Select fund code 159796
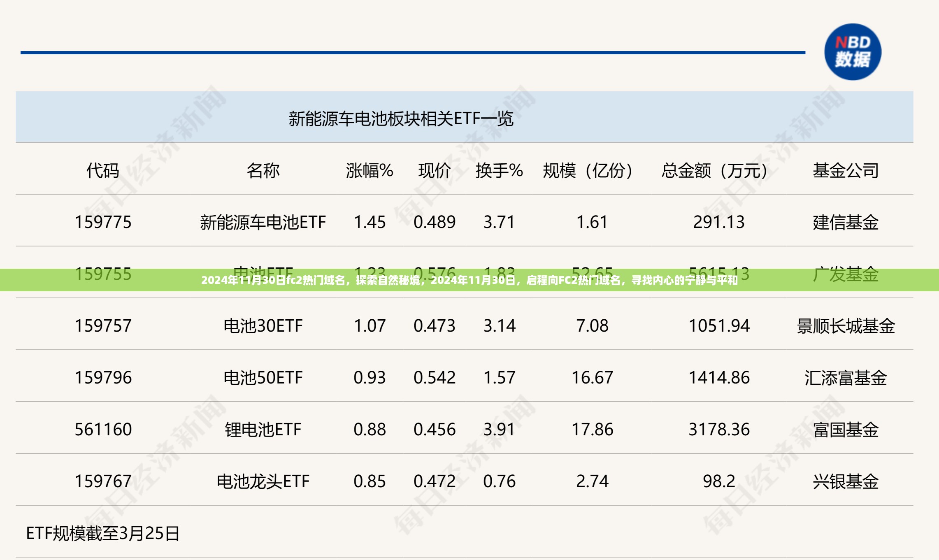Image resolution: width=939 pixels, height=560 pixels. coord(103,378)
